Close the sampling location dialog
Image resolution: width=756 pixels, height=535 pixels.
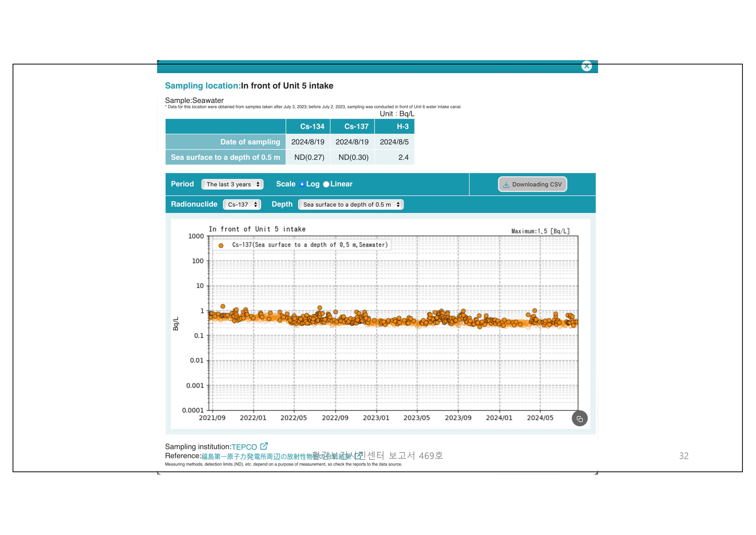pos(586,66)
